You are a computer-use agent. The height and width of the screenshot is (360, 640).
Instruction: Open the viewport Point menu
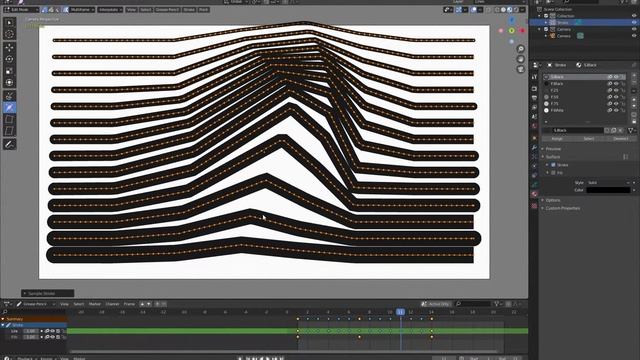click(x=203, y=9)
